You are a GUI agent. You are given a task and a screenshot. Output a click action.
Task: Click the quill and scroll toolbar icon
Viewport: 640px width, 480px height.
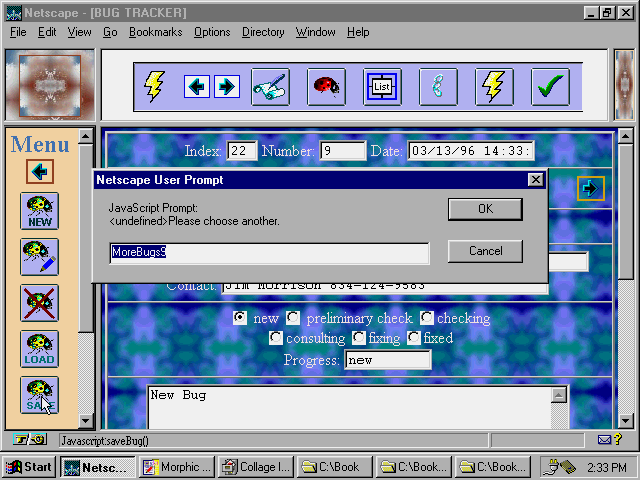[x=270, y=87]
